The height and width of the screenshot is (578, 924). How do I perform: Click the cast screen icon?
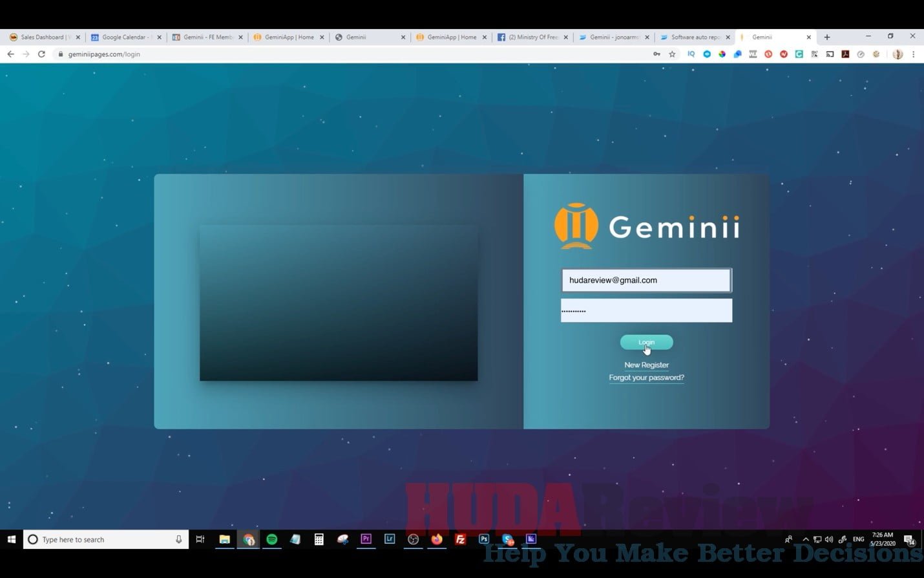coord(830,54)
